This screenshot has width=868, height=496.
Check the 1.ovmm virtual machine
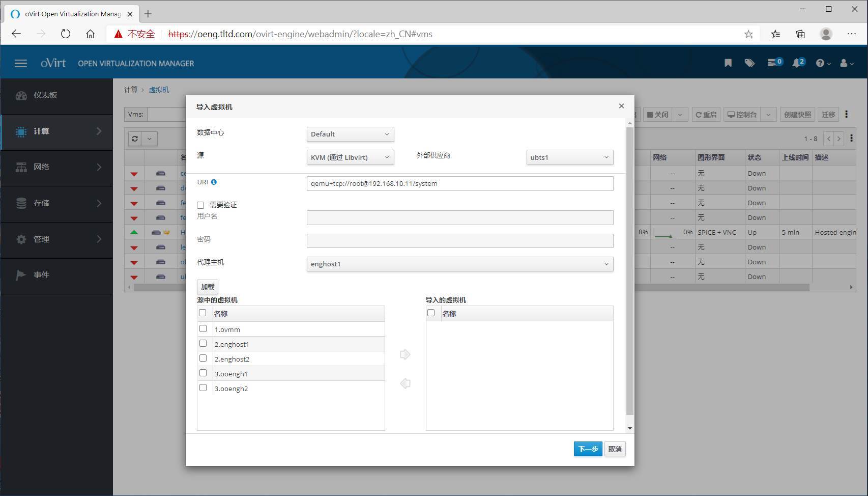pyautogui.click(x=203, y=329)
